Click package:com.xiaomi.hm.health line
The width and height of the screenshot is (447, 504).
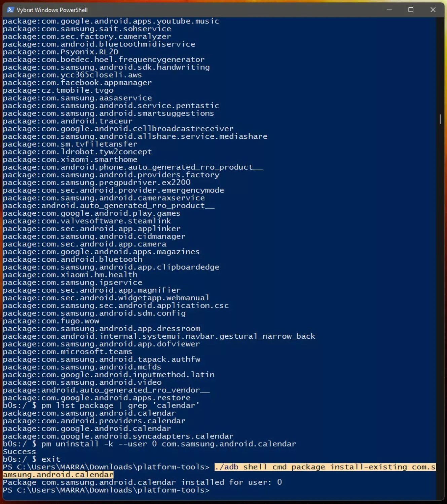(x=70, y=276)
